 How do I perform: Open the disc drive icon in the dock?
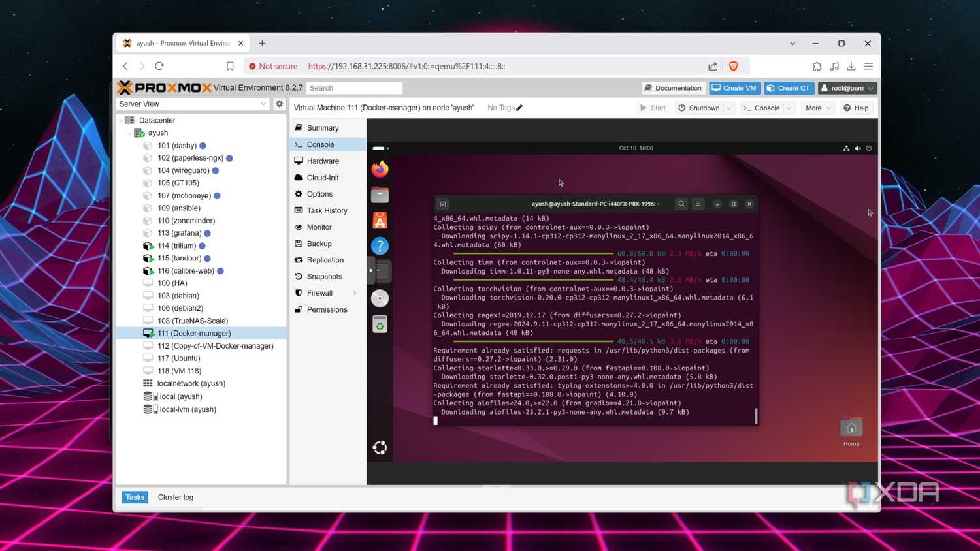[380, 298]
